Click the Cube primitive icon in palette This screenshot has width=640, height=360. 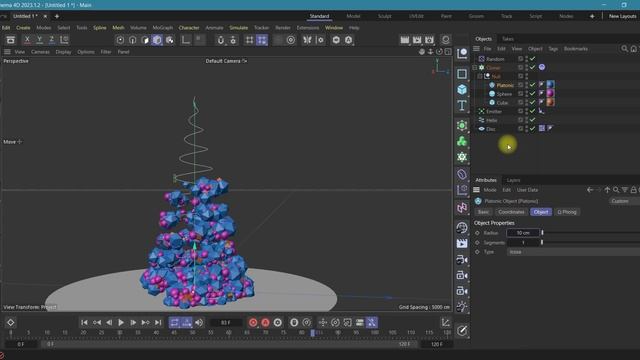(x=462, y=89)
